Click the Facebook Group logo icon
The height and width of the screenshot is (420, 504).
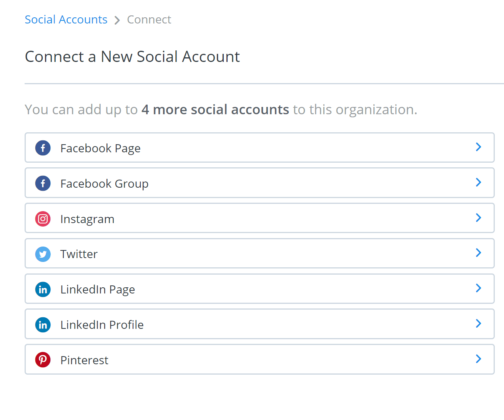(x=43, y=183)
